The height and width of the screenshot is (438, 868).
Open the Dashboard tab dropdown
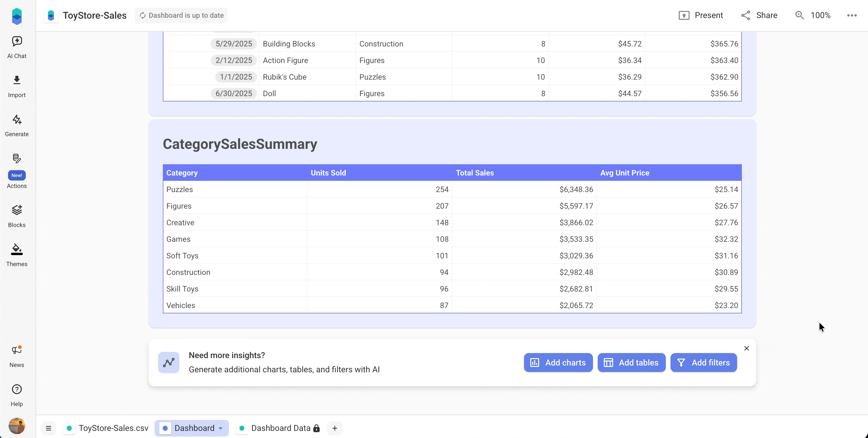[221, 428]
